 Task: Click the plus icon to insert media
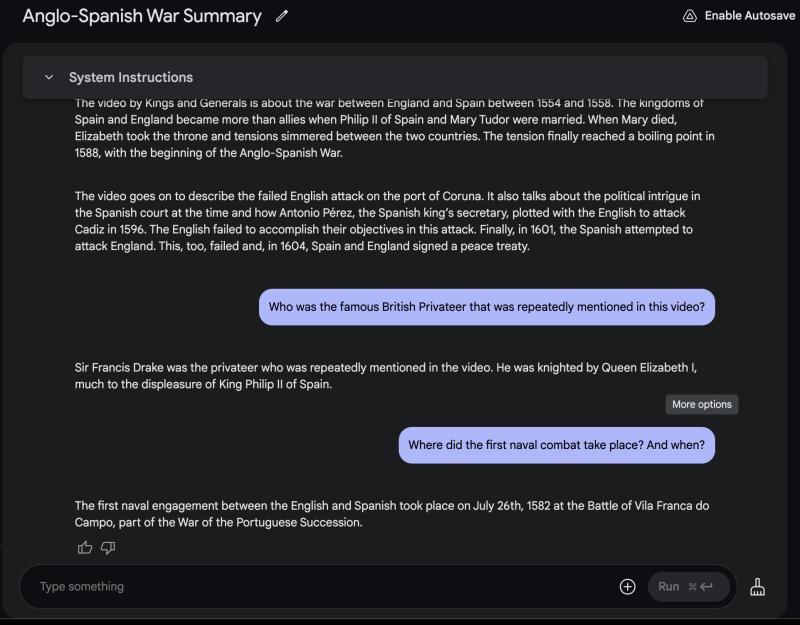pos(628,587)
